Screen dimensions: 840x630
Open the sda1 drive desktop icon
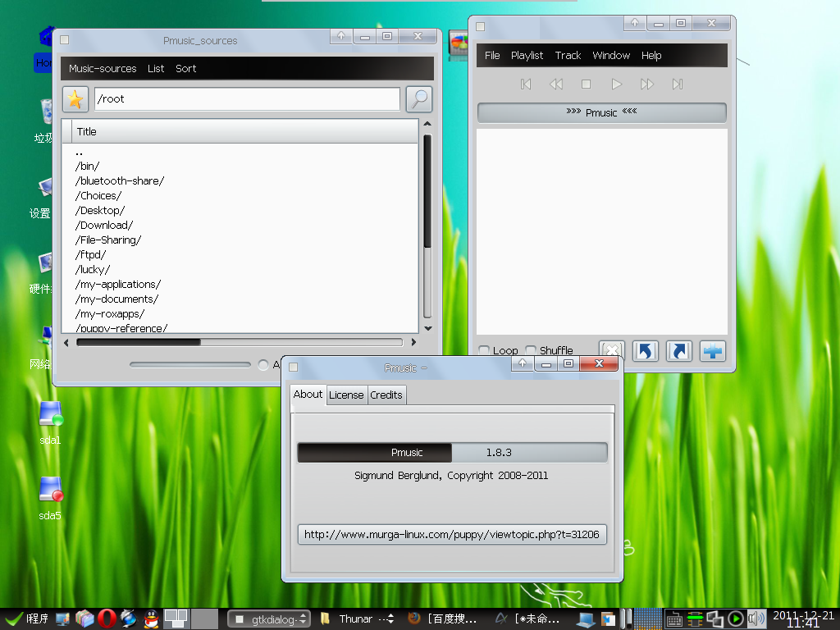tap(50, 423)
